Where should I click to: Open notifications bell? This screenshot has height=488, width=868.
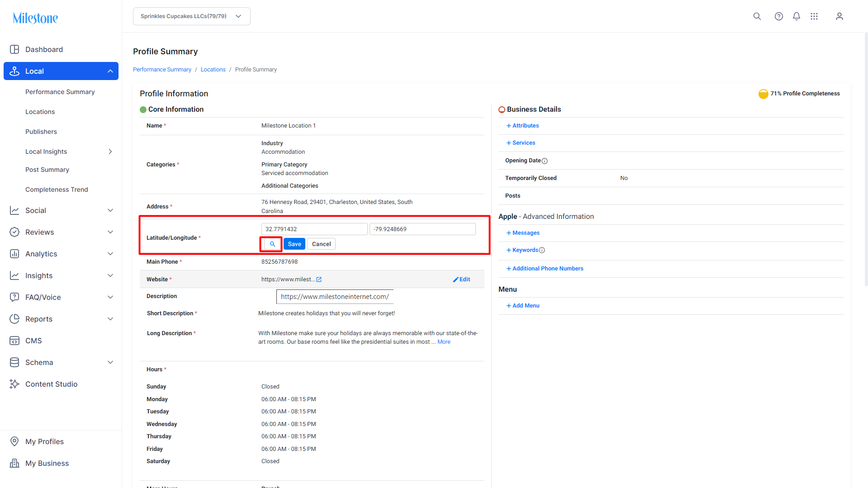click(x=797, y=16)
